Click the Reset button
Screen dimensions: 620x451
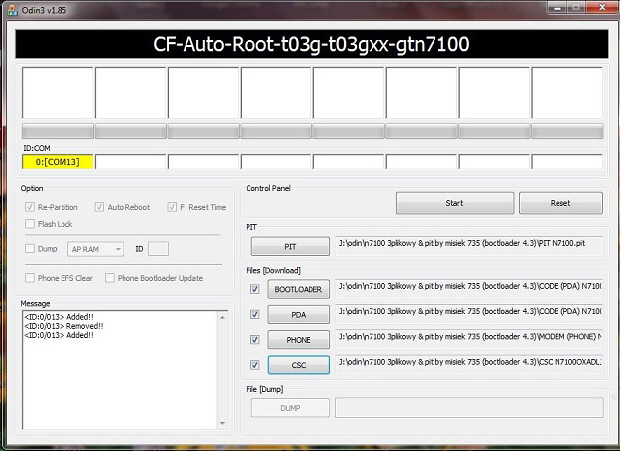[x=561, y=203]
